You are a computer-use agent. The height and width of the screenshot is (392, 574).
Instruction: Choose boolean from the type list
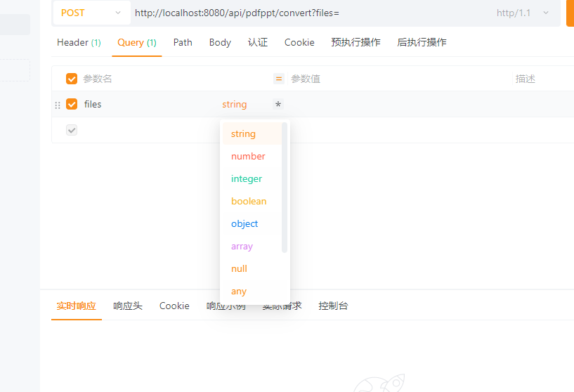[x=252, y=202]
